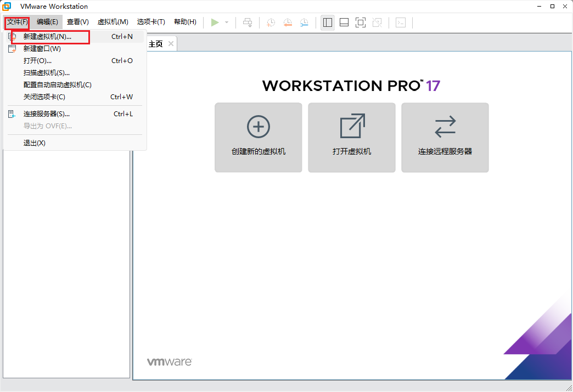Toggle the thumbnail bar view icon
Image resolution: width=573 pixels, height=392 pixels.
pyautogui.click(x=344, y=22)
